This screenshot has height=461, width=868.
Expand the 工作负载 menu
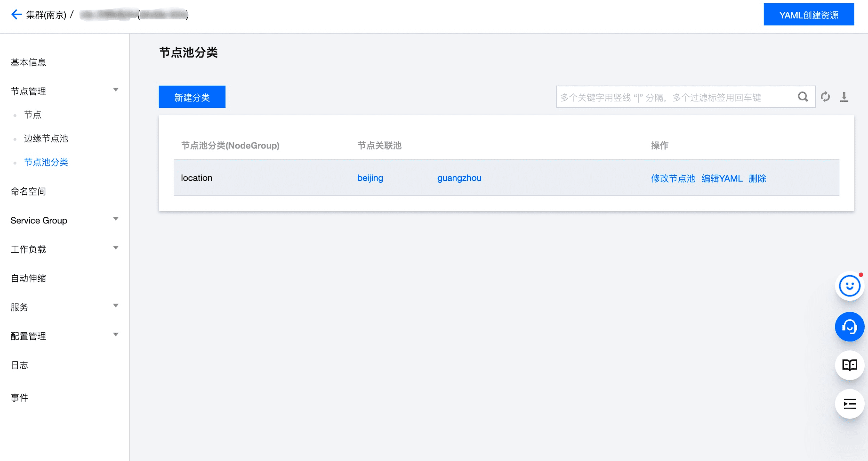[x=116, y=248]
